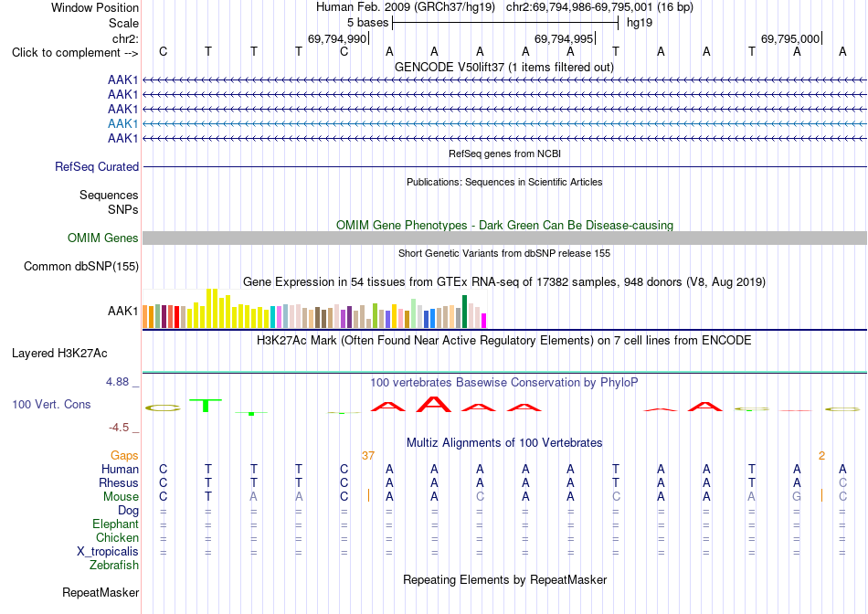Click the SNPs track label
Image resolution: width=868 pixels, height=614 pixels.
pos(123,210)
